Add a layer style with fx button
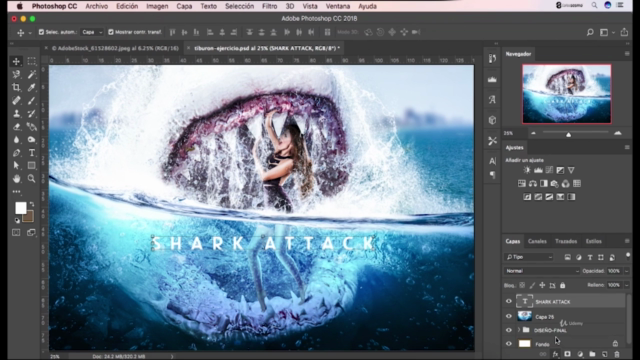640x360 pixels. pyautogui.click(x=555, y=354)
